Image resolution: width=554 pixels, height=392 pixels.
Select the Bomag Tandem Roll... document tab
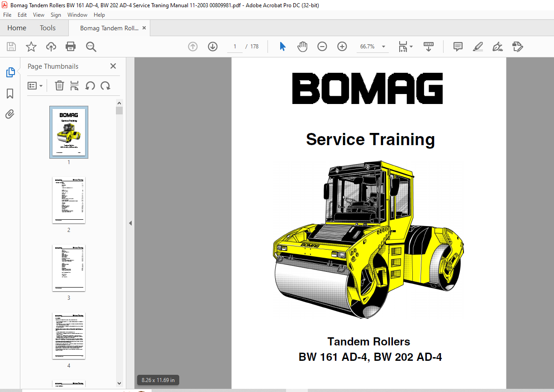pyautogui.click(x=109, y=28)
